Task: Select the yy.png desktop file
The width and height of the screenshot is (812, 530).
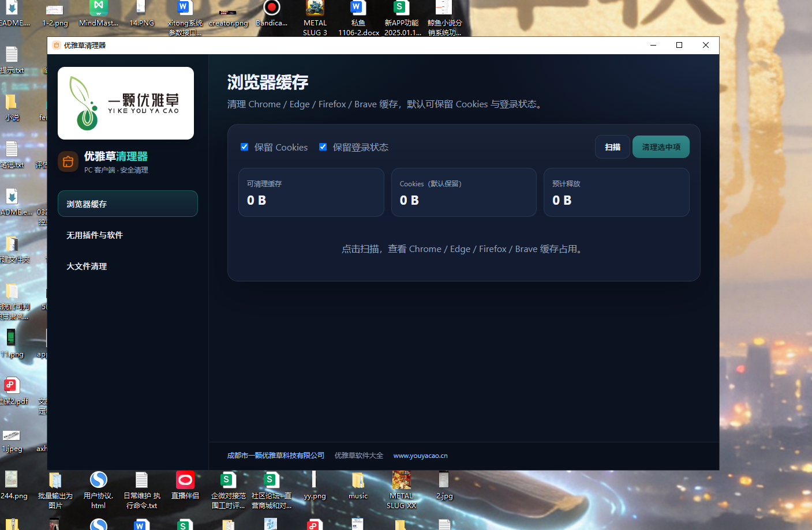Action: click(x=315, y=486)
